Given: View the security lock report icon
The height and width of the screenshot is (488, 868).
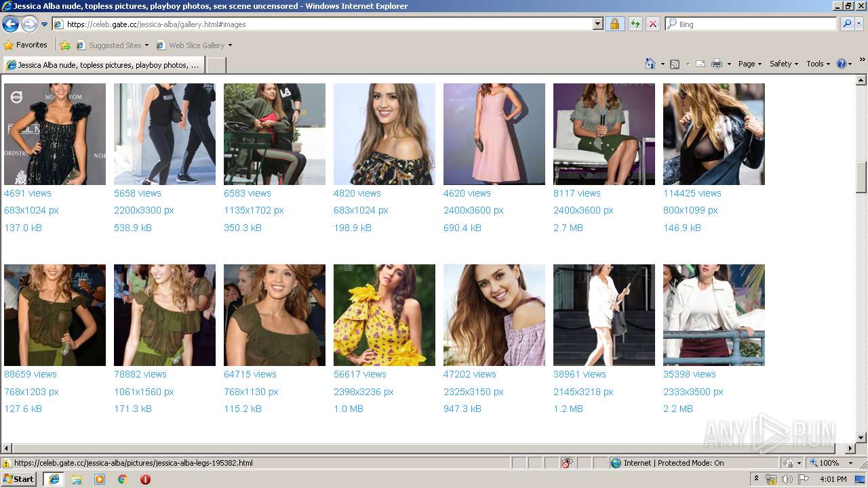Looking at the screenshot, I should (614, 24).
